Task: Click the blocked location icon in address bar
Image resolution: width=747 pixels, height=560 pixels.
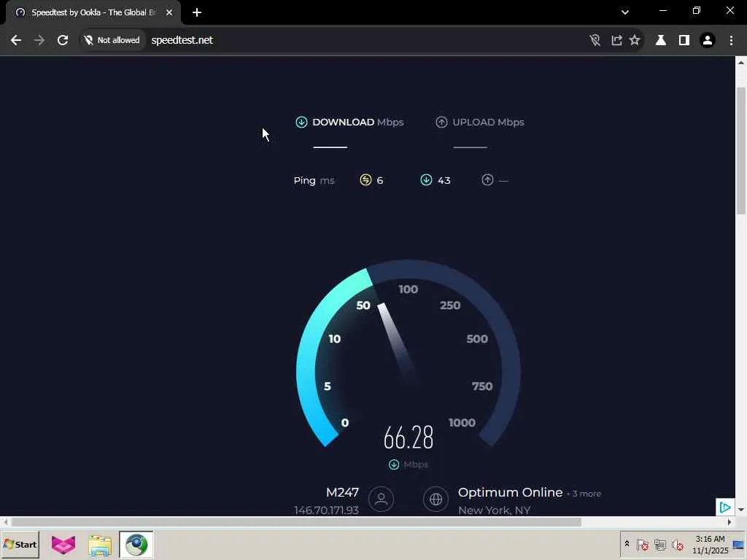Action: point(595,40)
